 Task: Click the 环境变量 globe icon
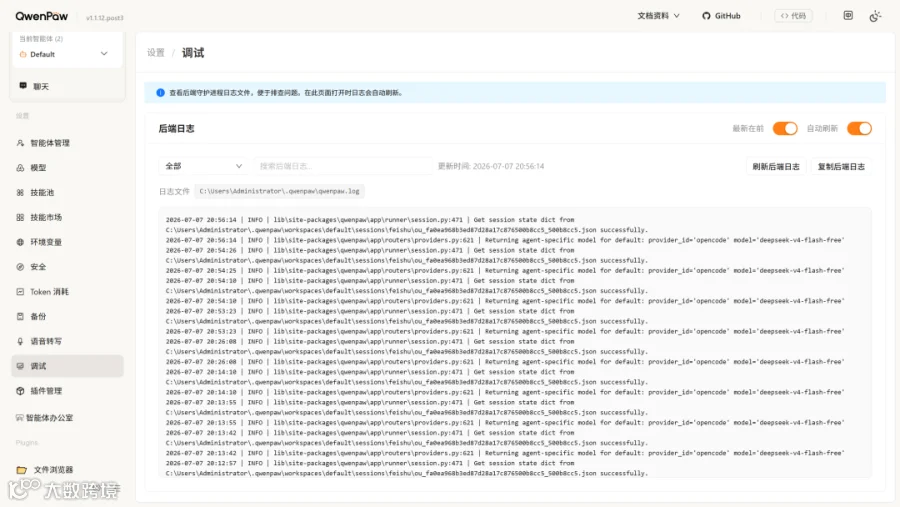point(20,242)
